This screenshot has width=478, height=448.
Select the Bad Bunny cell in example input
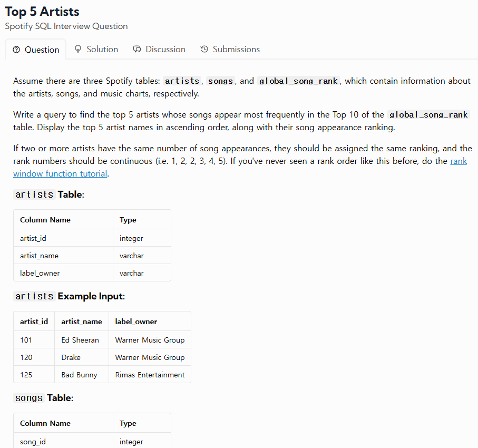[x=81, y=375]
